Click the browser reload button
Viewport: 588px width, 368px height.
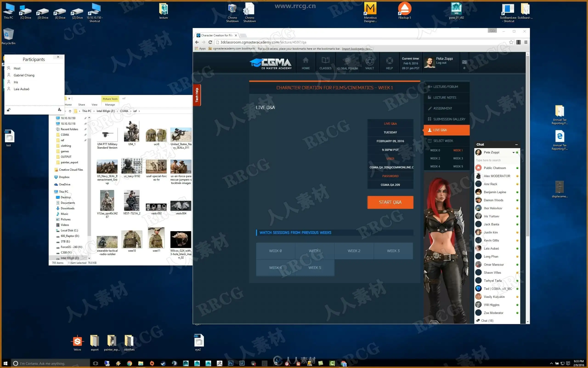210,42
